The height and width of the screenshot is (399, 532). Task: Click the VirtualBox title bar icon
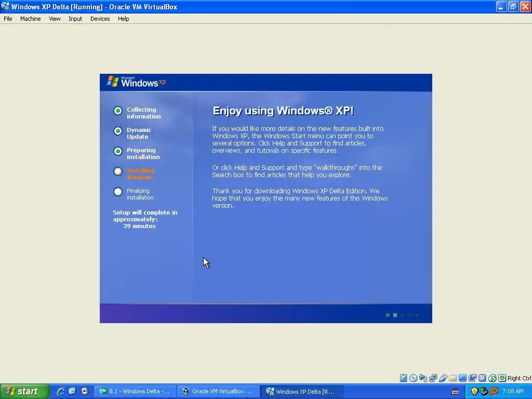pos(5,6)
